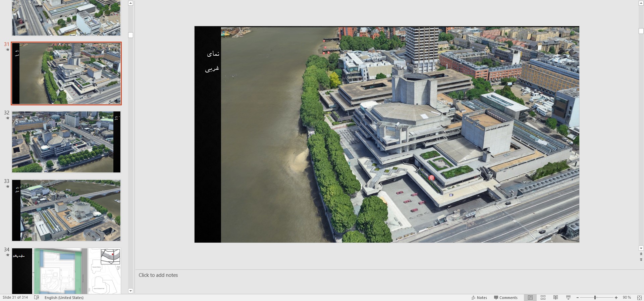Jump to next slide using double-arrow button
The width and height of the screenshot is (644, 301).
click(641, 260)
